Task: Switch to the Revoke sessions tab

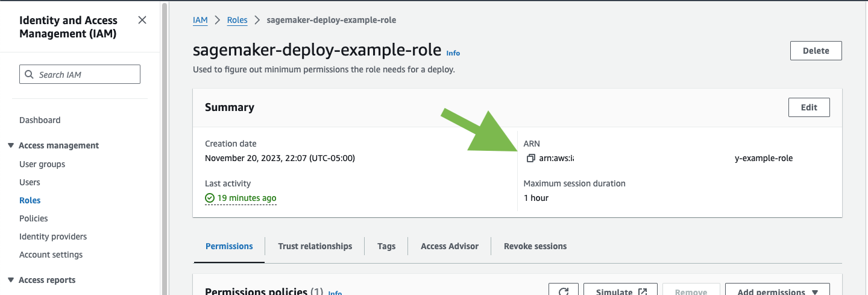Action: [x=535, y=246]
